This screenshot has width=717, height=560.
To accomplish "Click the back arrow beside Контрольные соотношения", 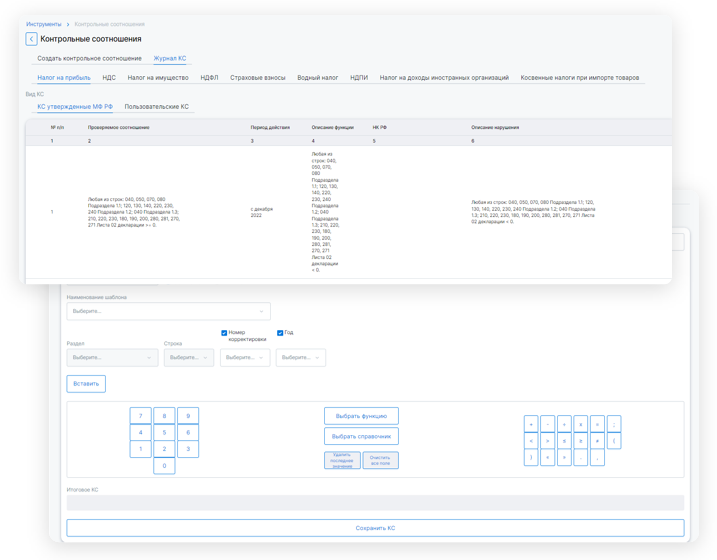I will pos(31,39).
